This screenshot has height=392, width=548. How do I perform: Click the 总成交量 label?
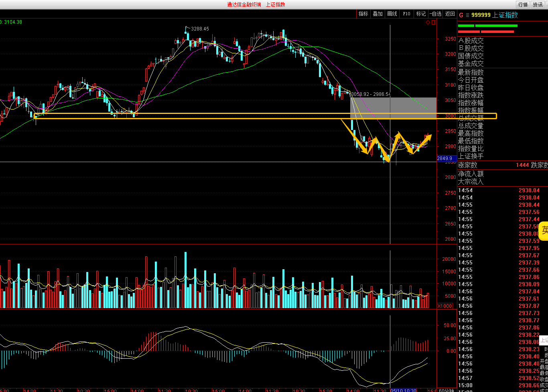(x=471, y=126)
